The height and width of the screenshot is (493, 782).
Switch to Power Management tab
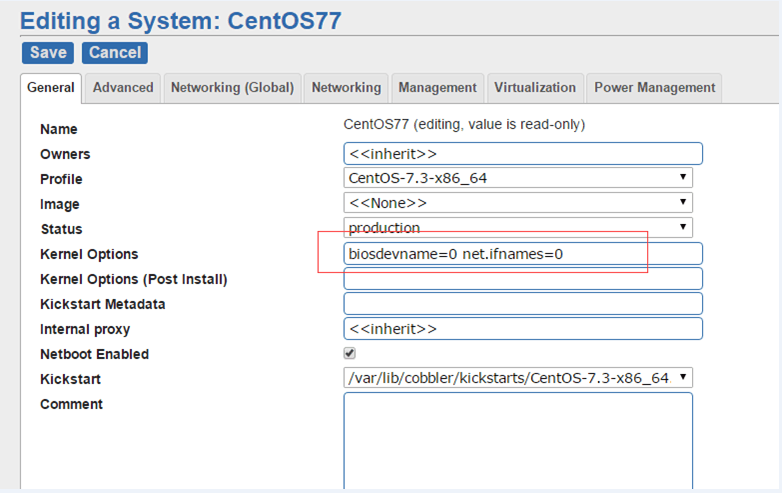pyautogui.click(x=654, y=88)
